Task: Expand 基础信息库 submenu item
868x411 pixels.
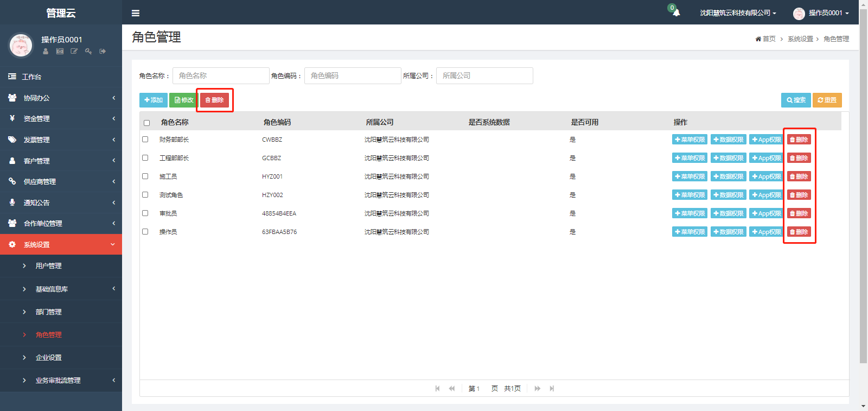Action: click(x=61, y=289)
